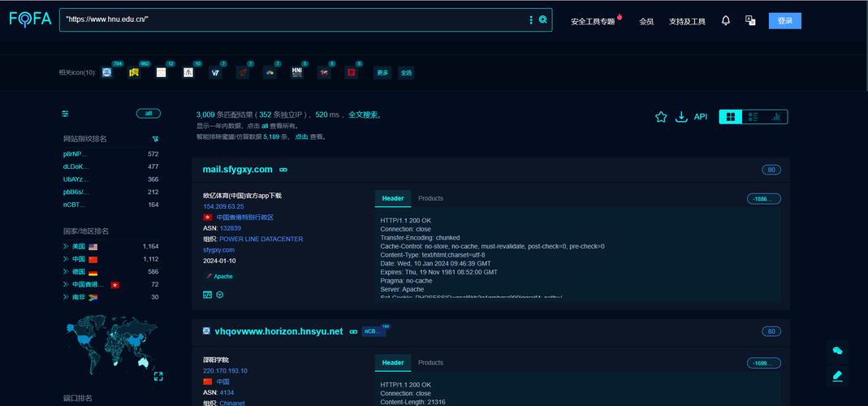Click the search magnifier icon in query bar

pyautogui.click(x=543, y=19)
